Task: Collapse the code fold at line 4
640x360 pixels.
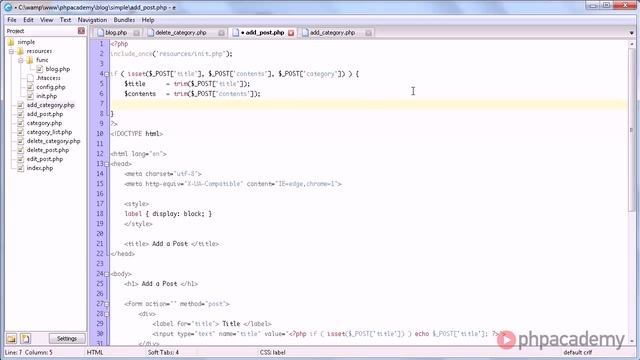Action: click(x=107, y=74)
